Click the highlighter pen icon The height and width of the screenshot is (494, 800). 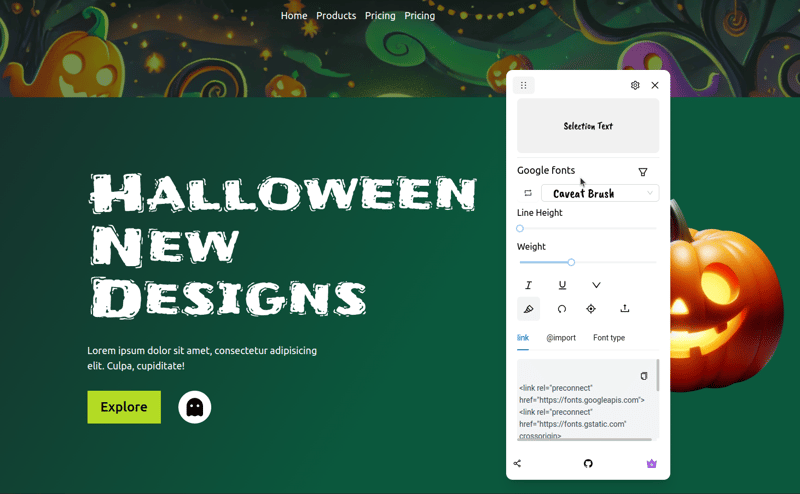coord(528,309)
